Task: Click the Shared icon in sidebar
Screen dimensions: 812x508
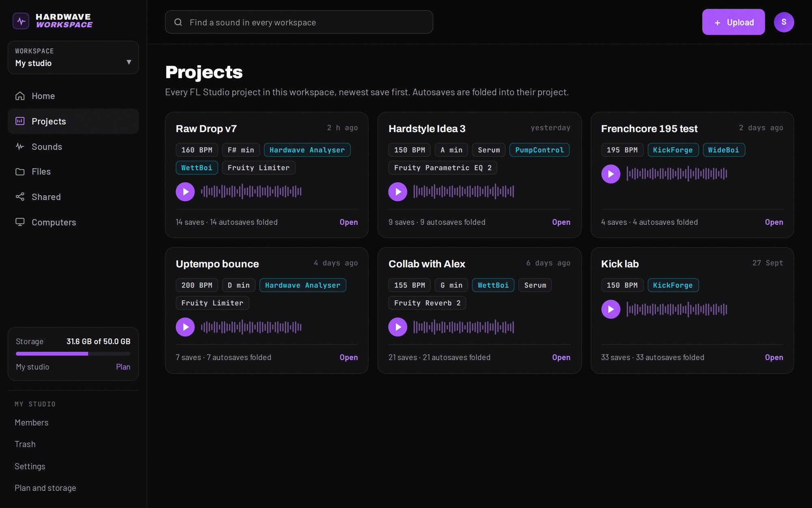Action: [20, 197]
